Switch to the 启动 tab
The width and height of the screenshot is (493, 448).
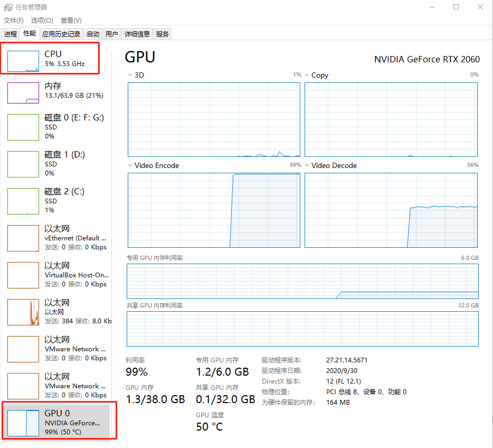point(93,34)
